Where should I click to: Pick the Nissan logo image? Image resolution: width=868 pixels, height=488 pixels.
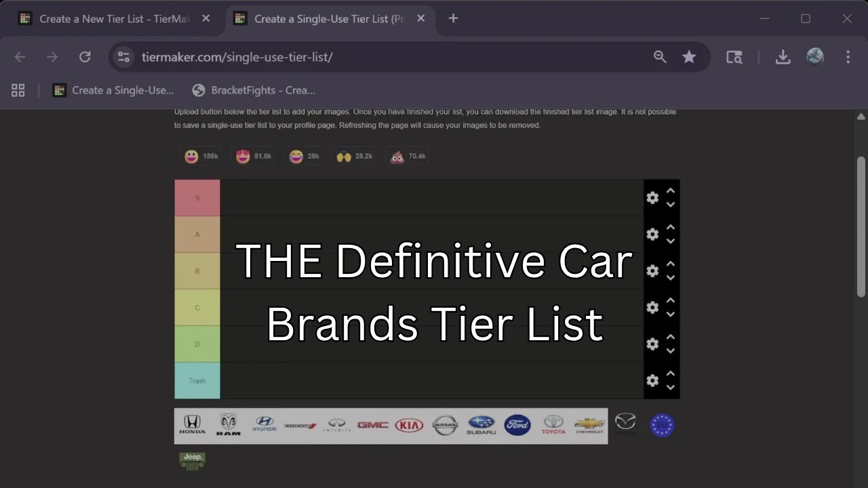pos(445,425)
